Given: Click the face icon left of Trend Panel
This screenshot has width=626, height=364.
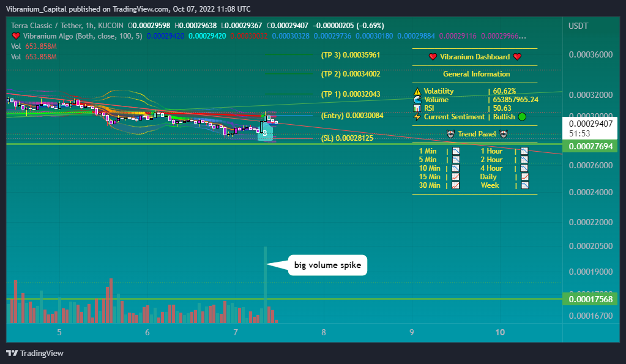Looking at the screenshot, I should pos(451,134).
